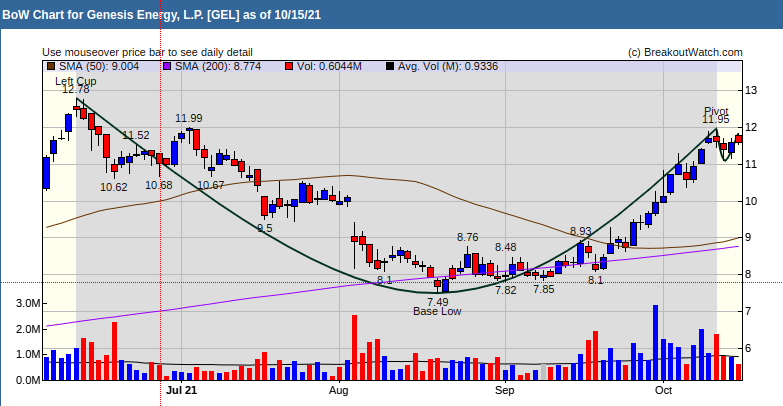Click the purple SMA (200) legend swatch

pyautogui.click(x=167, y=66)
